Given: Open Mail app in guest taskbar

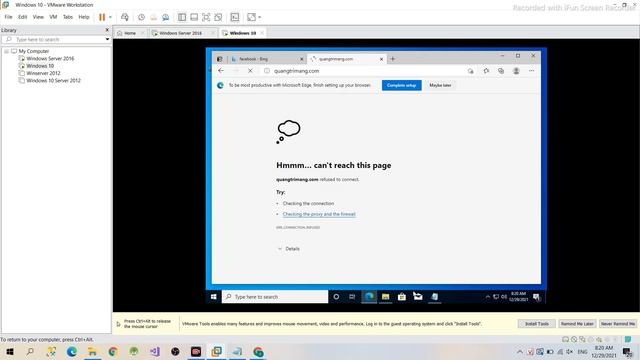Looking at the screenshot, I should tap(418, 297).
